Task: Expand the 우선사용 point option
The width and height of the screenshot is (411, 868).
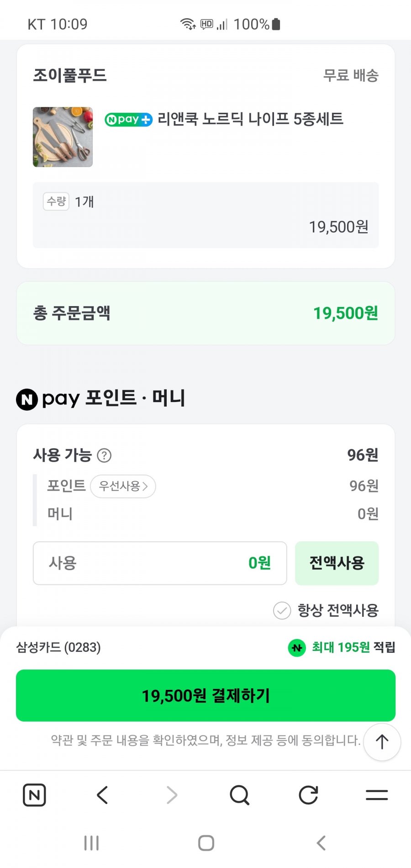Action: tap(123, 486)
